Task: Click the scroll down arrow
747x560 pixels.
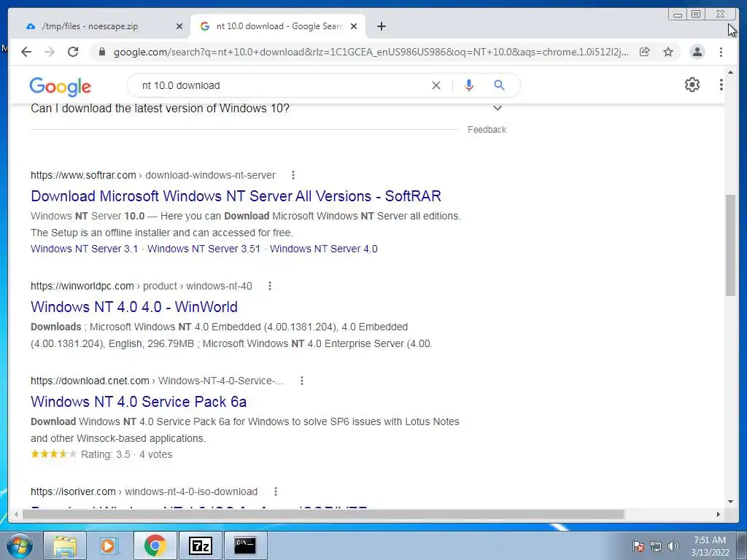Action: [730, 501]
